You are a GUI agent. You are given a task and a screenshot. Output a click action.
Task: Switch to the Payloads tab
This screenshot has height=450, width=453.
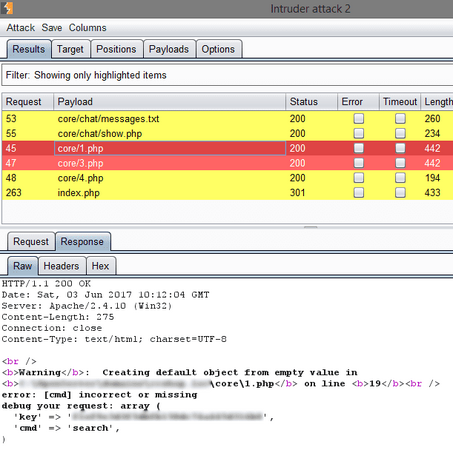coord(169,49)
